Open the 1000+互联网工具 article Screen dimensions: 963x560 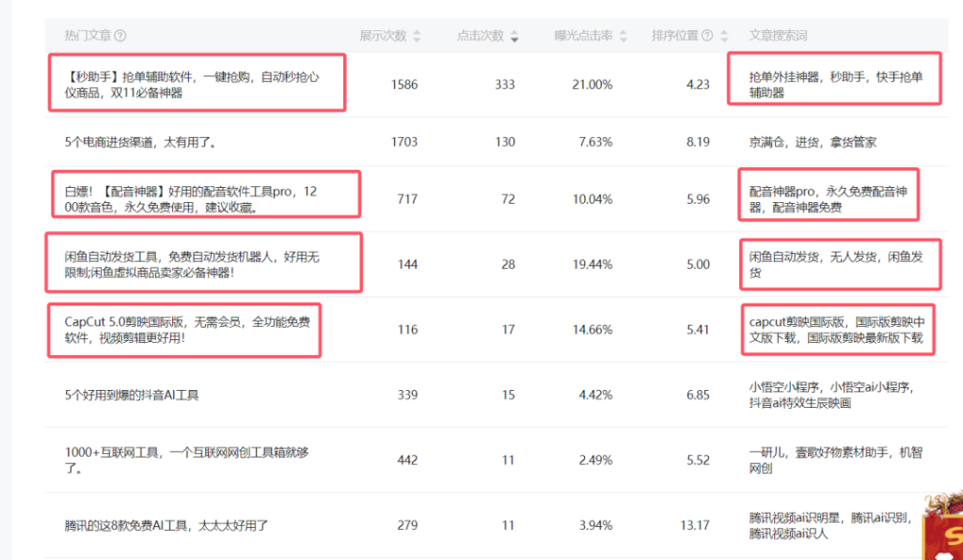pos(186,459)
